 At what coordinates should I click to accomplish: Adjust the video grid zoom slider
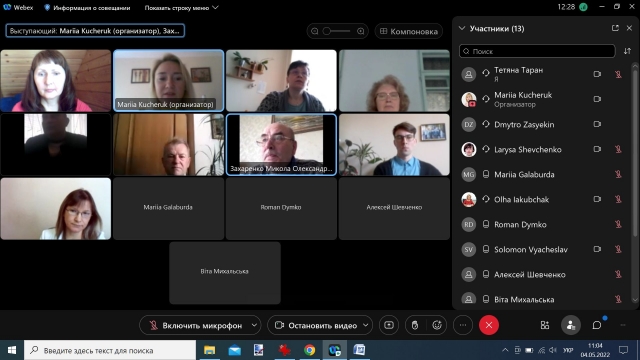(x=337, y=31)
